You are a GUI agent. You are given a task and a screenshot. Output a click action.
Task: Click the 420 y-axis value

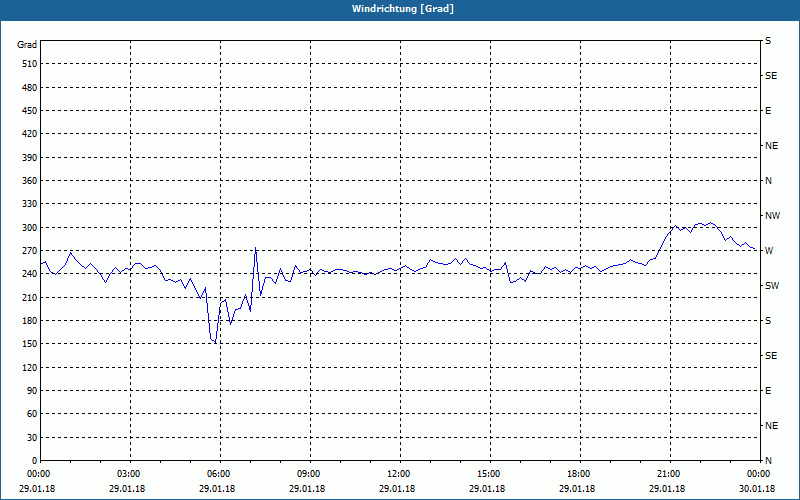[30, 134]
